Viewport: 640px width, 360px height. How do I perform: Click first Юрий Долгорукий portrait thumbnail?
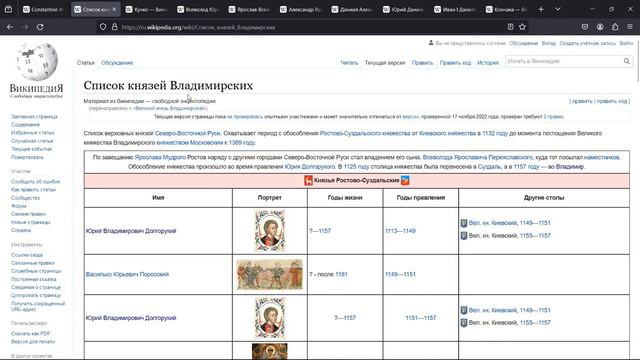click(270, 231)
